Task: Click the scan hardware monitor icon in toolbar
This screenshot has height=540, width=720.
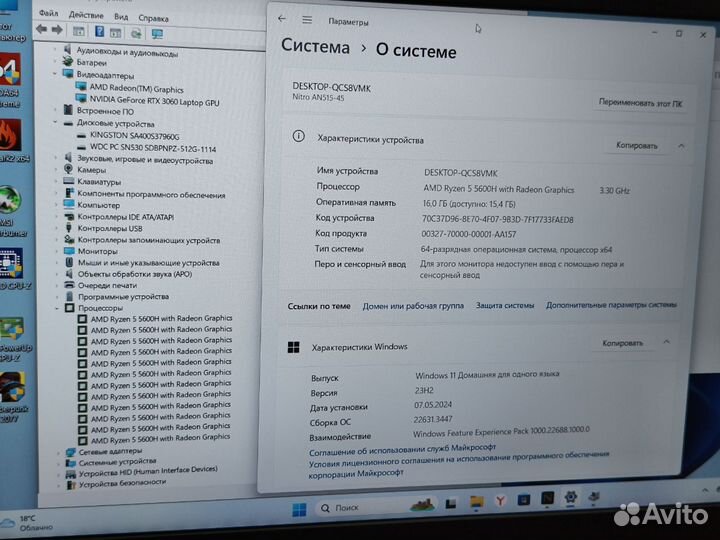Action: [157, 34]
